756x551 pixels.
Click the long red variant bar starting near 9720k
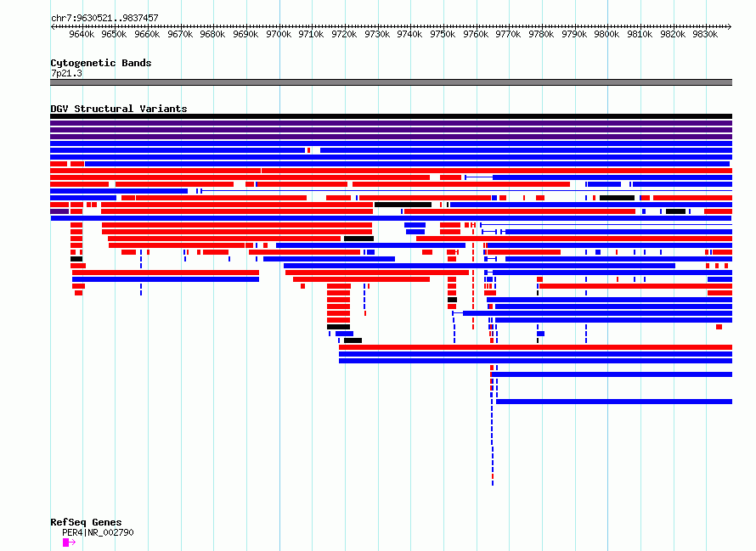pos(536,347)
